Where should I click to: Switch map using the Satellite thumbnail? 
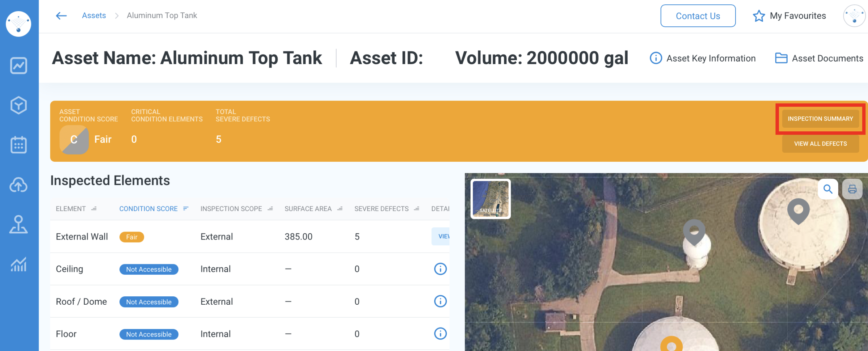(490, 199)
